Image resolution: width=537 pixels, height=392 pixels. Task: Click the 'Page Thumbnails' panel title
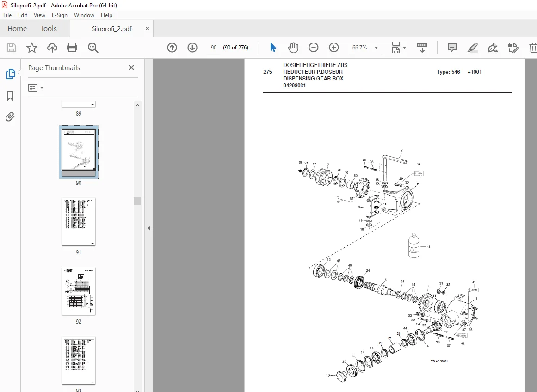click(x=54, y=68)
